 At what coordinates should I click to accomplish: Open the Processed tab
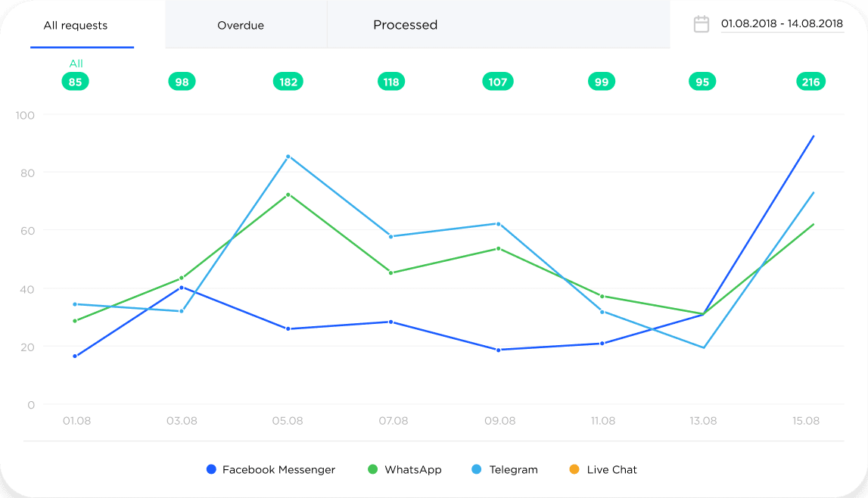(406, 25)
